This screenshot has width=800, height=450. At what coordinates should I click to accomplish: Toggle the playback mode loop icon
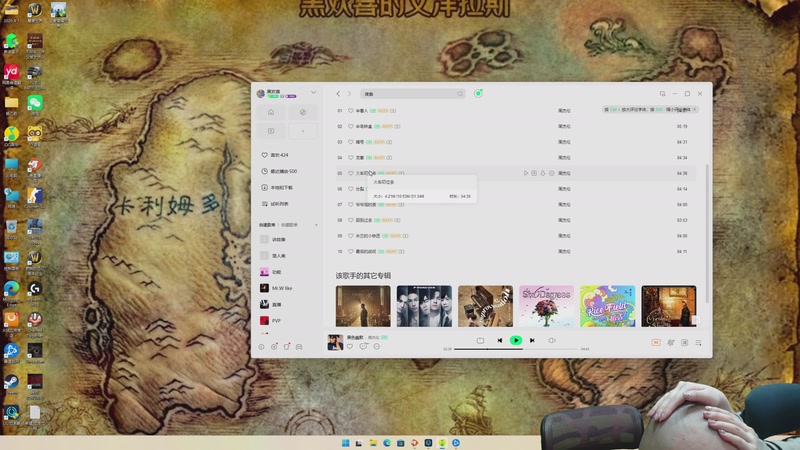(480, 340)
